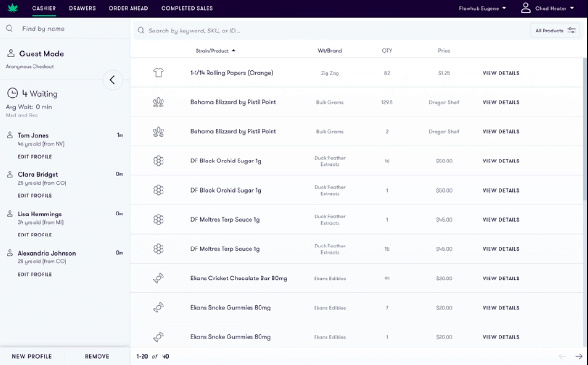Click the product list vertical scrollbar
588x365 pixels.
585,129
